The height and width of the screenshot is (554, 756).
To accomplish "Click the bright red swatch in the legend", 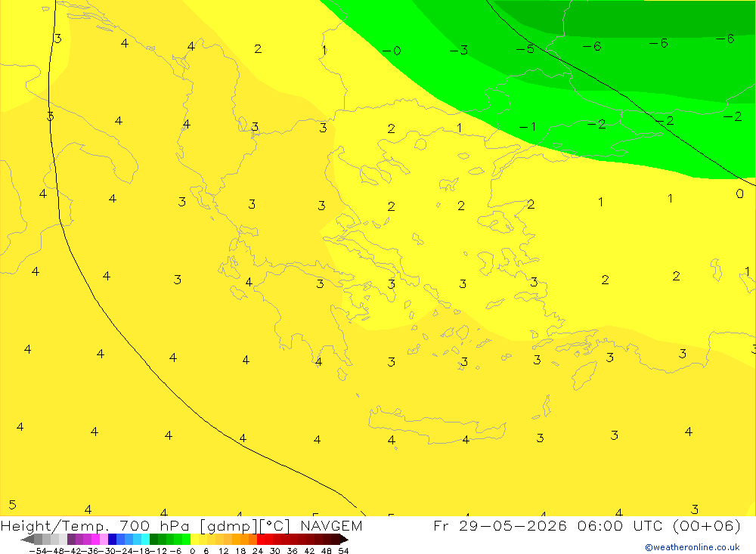I will click(x=261, y=540).
